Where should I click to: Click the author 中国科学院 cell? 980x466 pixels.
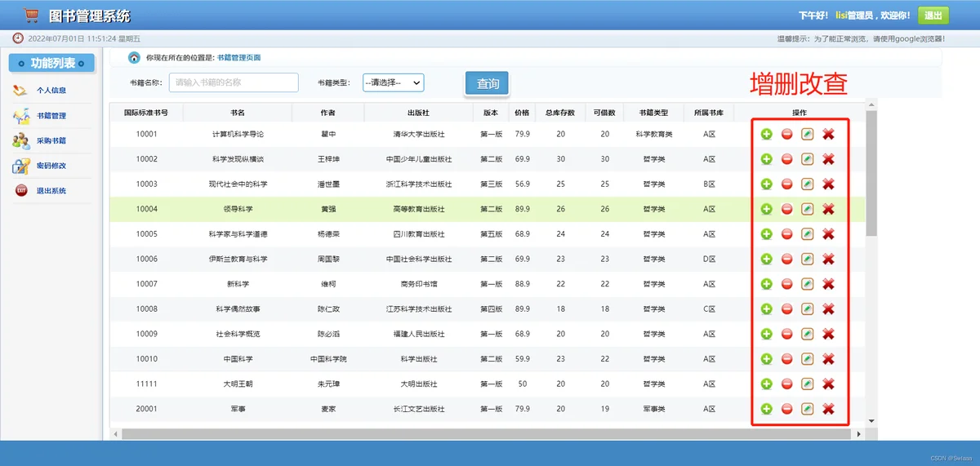pos(328,359)
